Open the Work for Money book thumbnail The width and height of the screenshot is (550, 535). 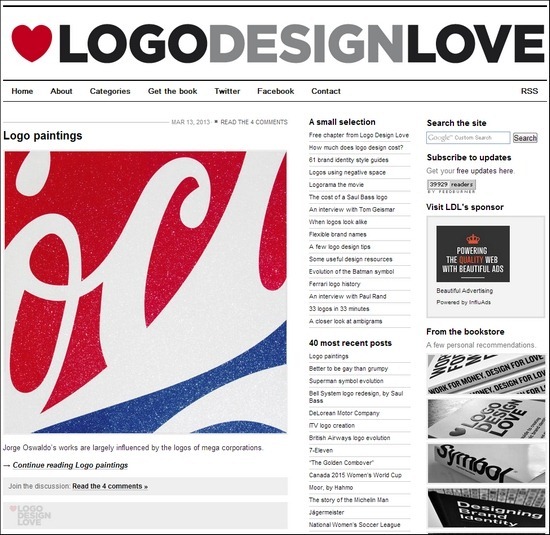pos(486,374)
